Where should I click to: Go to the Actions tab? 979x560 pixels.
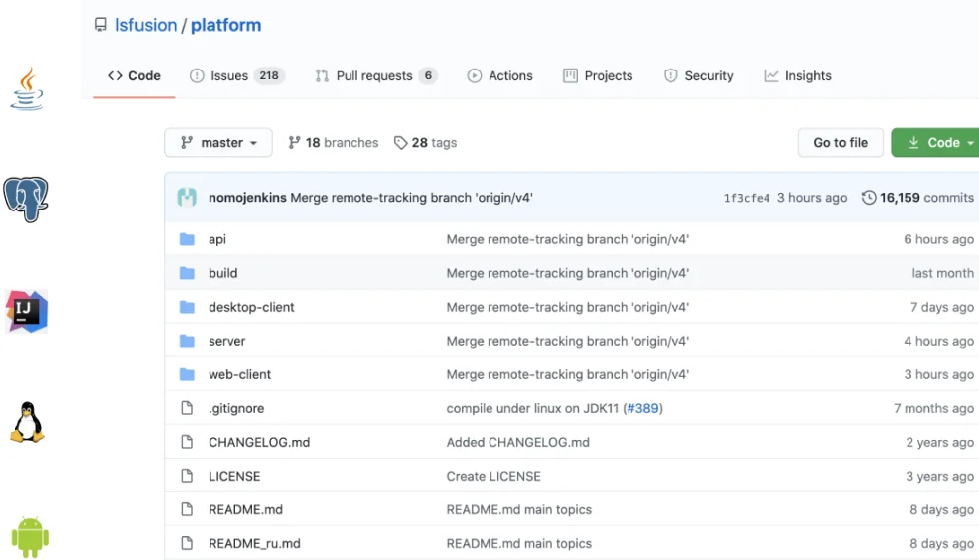tap(500, 76)
